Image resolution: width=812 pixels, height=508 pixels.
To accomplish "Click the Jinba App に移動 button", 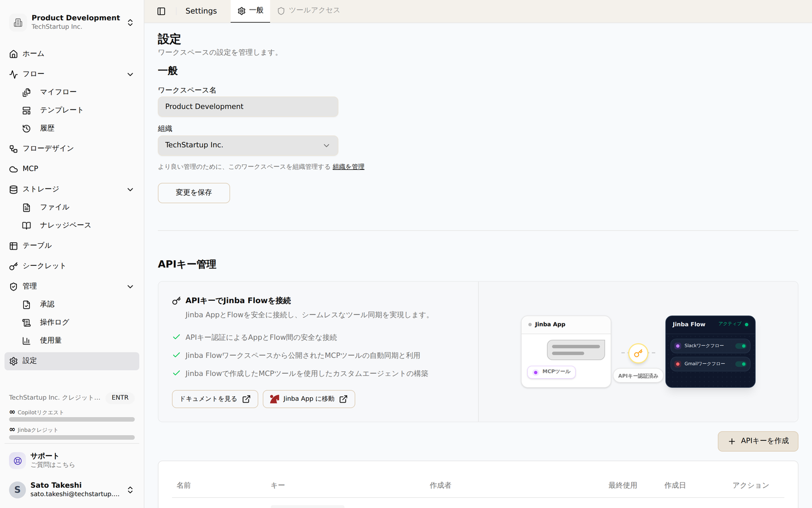I will coord(309,399).
